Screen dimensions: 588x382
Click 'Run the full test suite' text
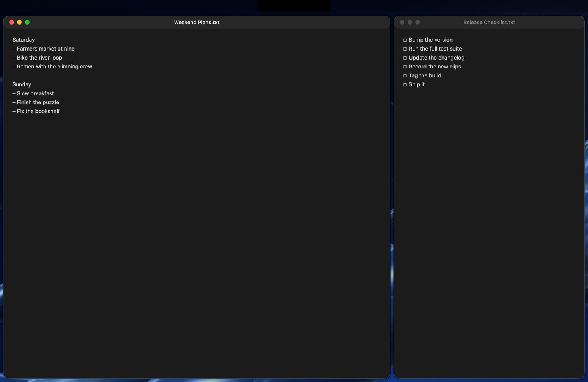[x=435, y=49]
